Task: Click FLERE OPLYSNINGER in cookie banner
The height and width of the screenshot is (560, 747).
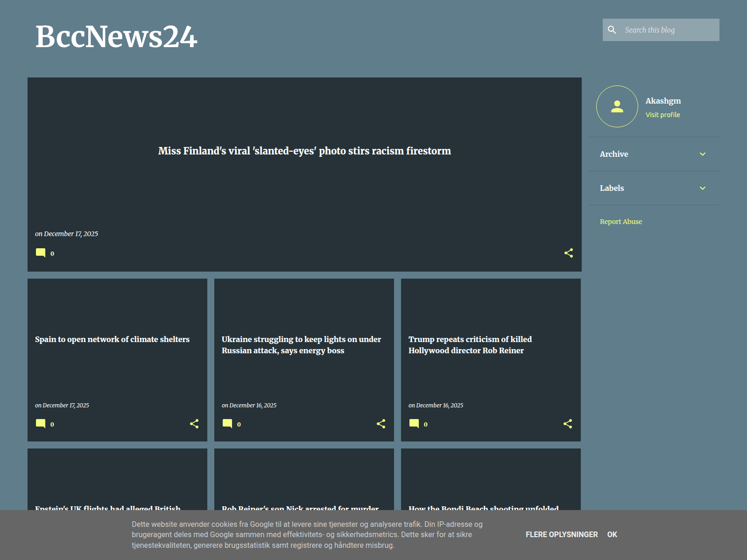Action: 562,535
